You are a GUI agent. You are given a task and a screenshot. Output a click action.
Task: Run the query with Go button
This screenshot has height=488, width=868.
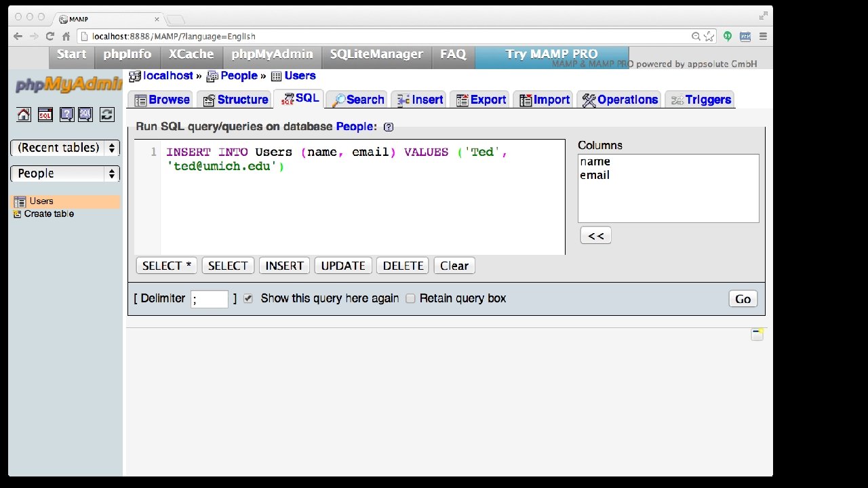743,299
